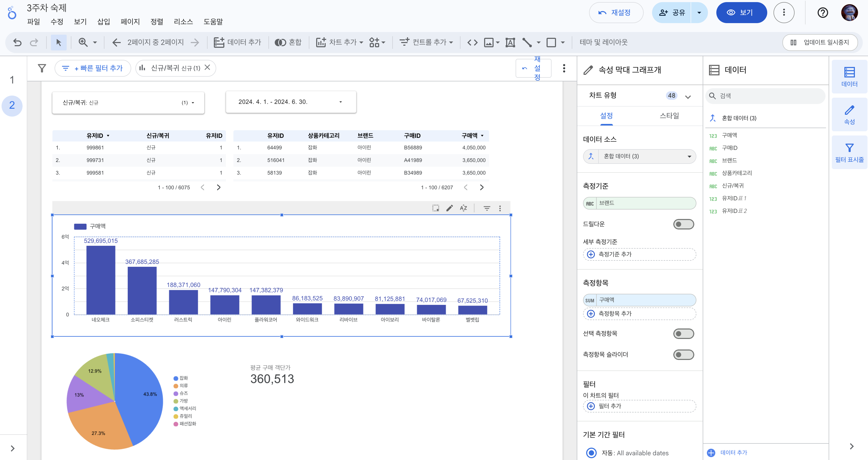Open the 속성 side panel tab
868x460 pixels.
849,115
